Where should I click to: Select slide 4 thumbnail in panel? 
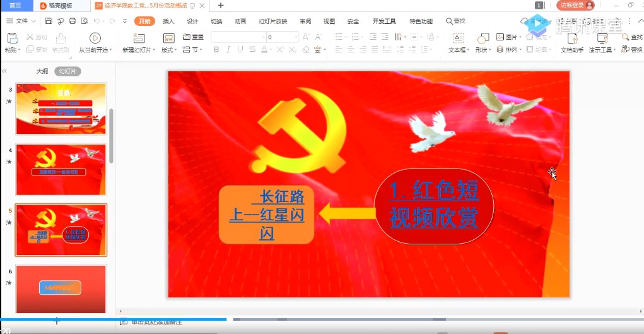pyautogui.click(x=61, y=169)
